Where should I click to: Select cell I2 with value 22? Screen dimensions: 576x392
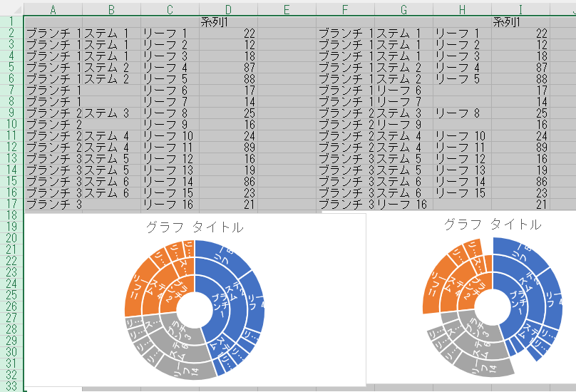520,33
